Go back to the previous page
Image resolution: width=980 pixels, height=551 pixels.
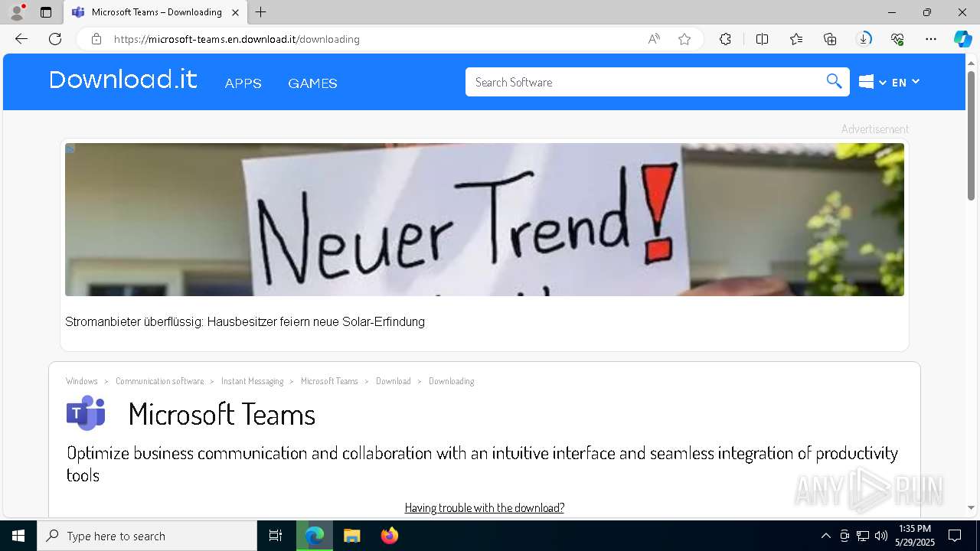(21, 39)
